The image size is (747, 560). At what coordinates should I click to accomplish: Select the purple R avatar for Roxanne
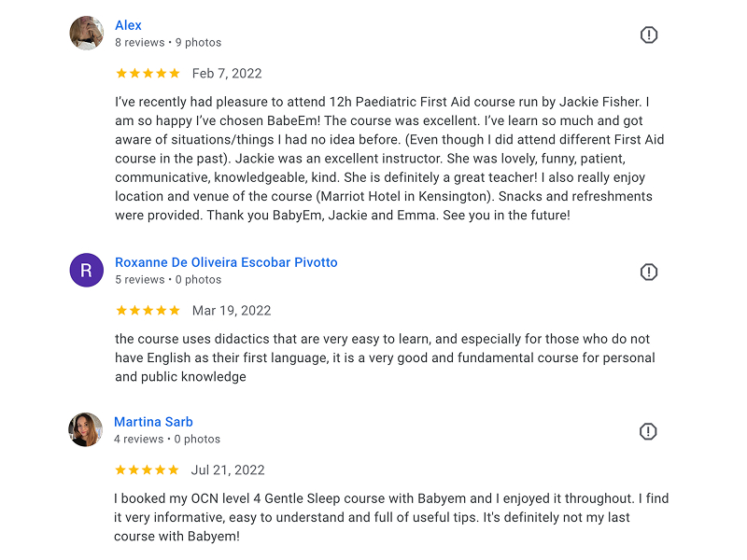86,270
